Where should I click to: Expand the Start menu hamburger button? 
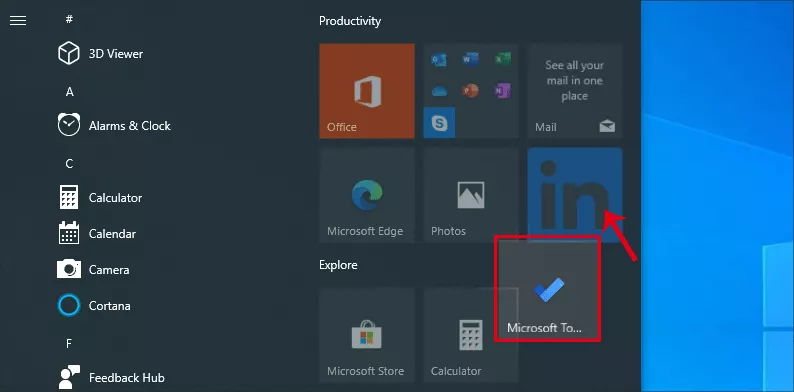(x=18, y=20)
